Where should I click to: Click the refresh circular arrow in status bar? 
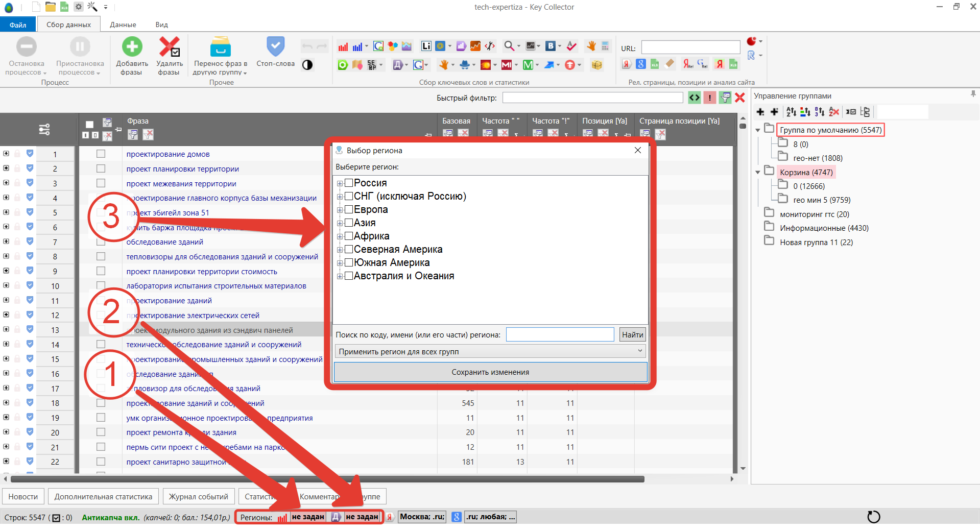(x=874, y=517)
